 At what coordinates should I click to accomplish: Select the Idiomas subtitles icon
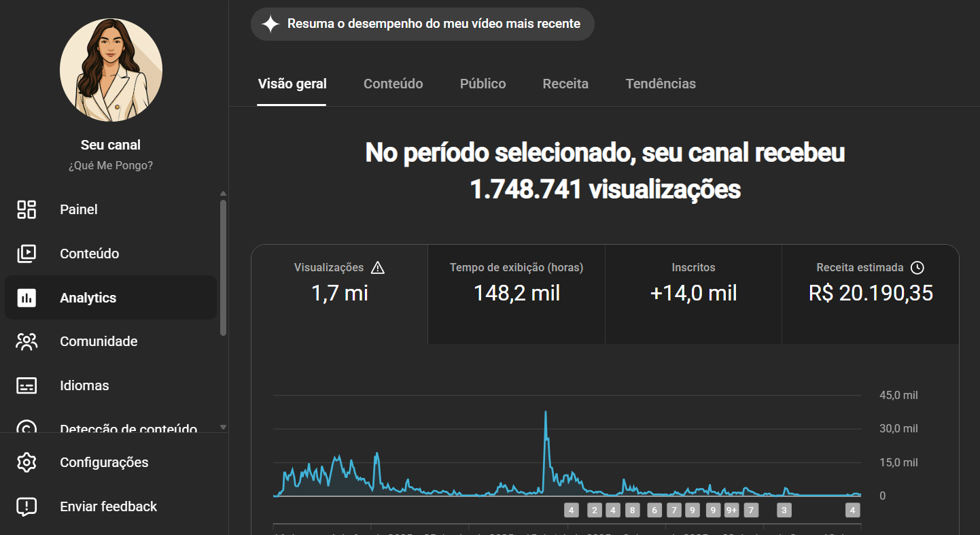point(27,385)
